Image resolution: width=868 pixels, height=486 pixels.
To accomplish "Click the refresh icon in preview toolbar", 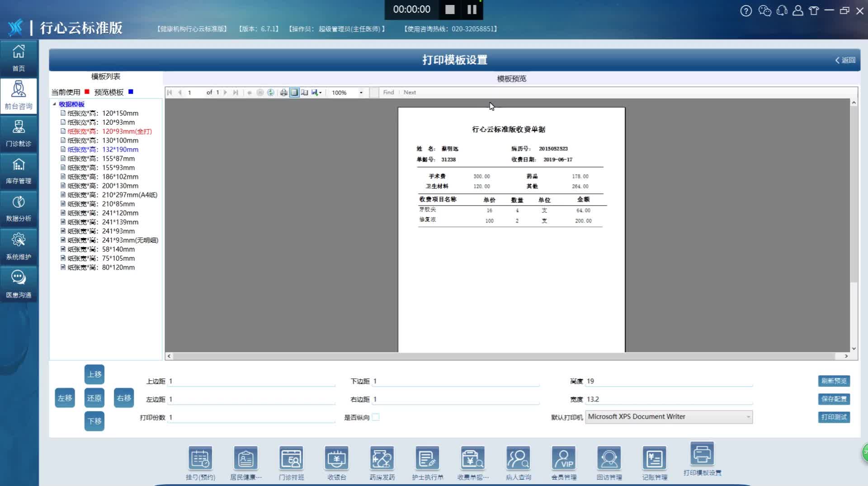I will (270, 93).
